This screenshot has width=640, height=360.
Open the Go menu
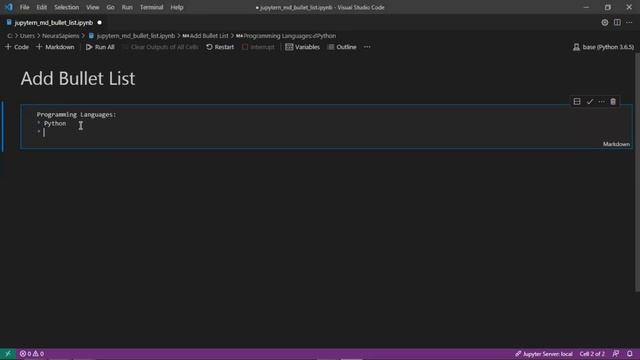(110, 7)
